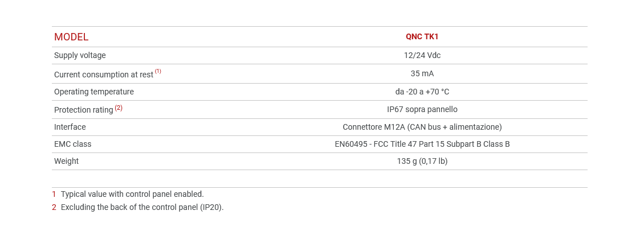Select the 35 mA value
Viewport: 644px width, 231px height.
point(422,74)
